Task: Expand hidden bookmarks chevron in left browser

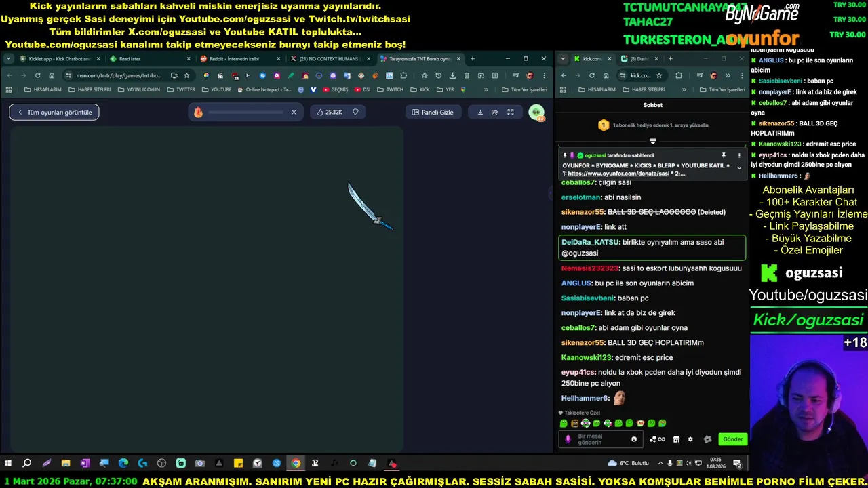Action: click(486, 89)
